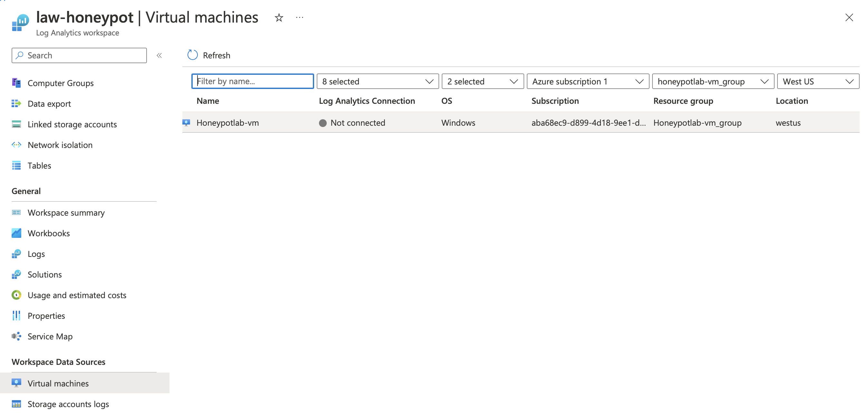Screen dimensions: 868x419
Task: Click the Tables icon
Action: [16, 166]
